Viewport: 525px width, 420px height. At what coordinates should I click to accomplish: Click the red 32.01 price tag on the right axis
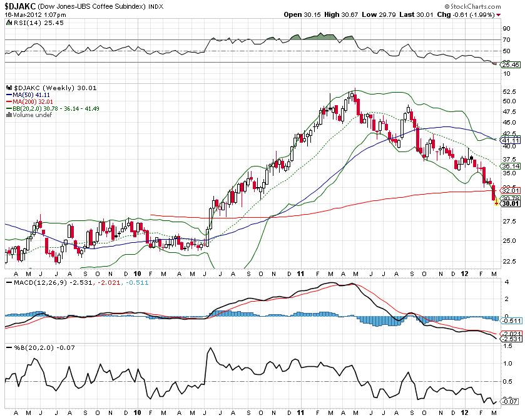pyautogui.click(x=510, y=190)
